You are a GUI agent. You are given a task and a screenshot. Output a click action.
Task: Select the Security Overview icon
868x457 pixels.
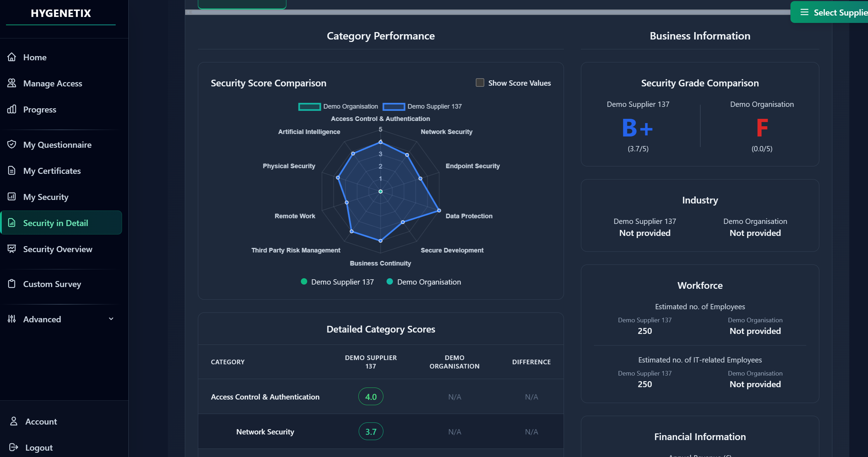coord(12,249)
